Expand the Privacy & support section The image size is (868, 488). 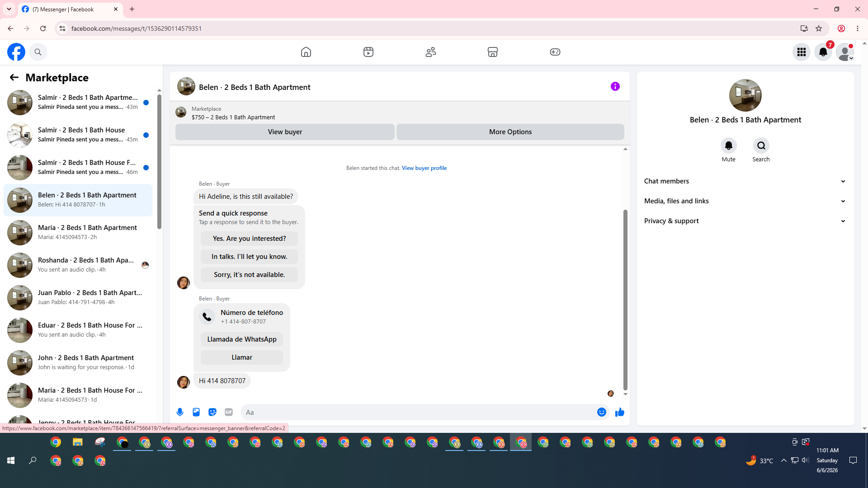[745, 221]
